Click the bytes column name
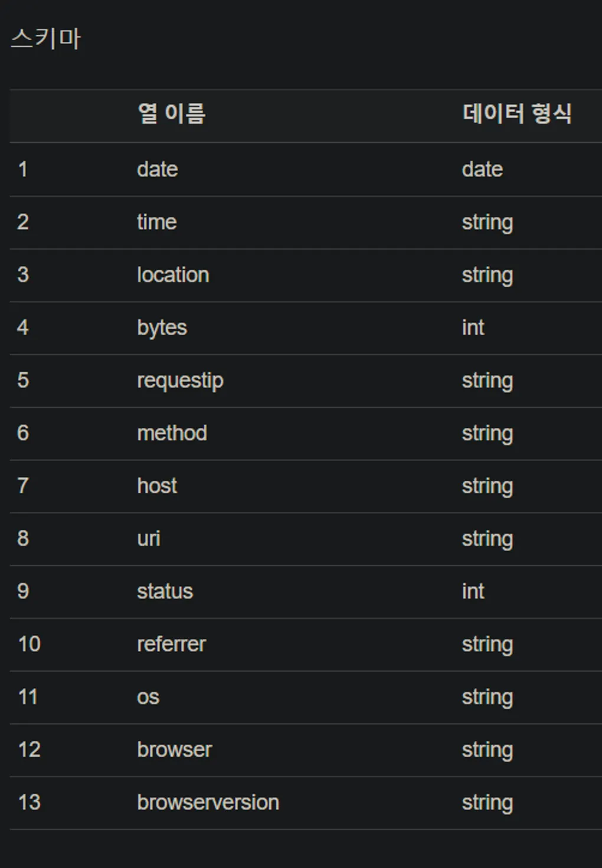Screen dimensions: 602x868 point(162,328)
